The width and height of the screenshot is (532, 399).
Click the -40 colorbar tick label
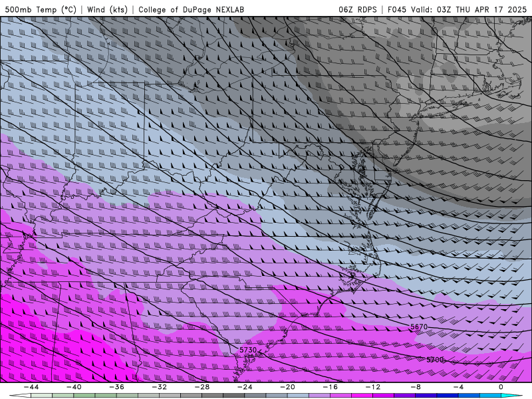point(74,387)
